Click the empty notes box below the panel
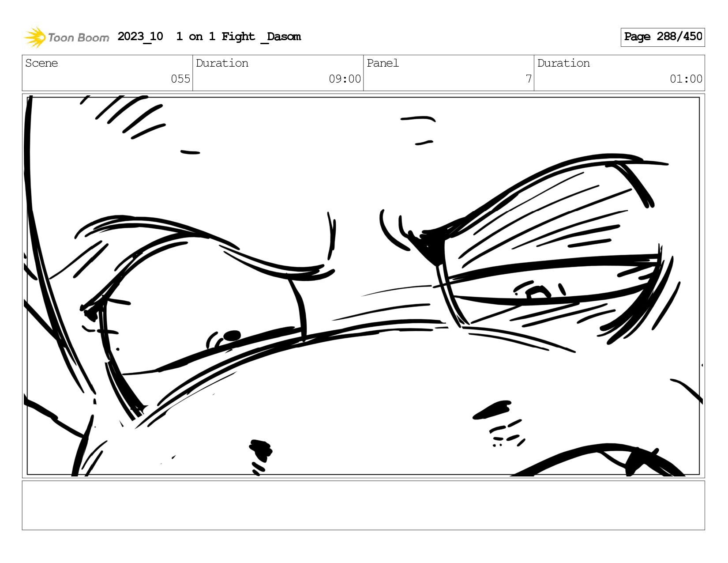The width and height of the screenshot is (728, 563). [363, 505]
